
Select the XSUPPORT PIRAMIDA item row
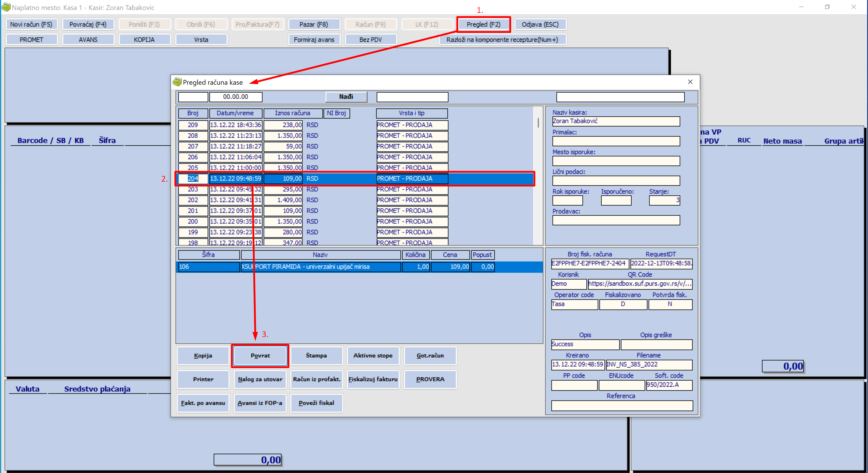tap(359, 267)
